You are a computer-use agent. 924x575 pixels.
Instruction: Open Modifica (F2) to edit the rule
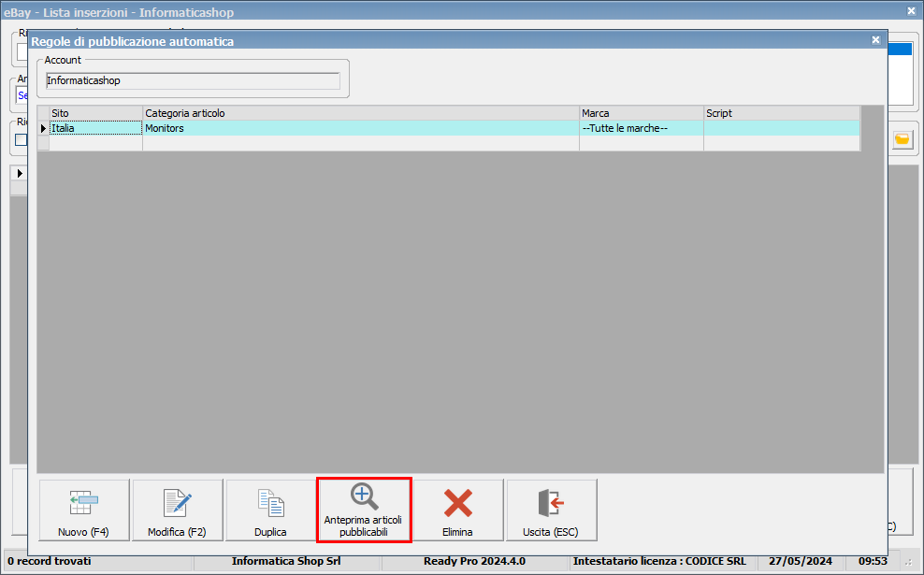pos(178,510)
